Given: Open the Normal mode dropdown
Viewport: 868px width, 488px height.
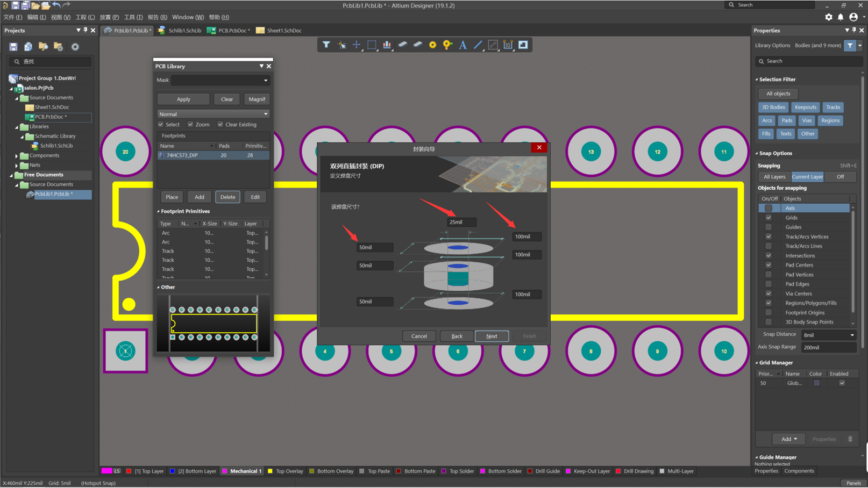Looking at the screenshot, I should (x=213, y=114).
